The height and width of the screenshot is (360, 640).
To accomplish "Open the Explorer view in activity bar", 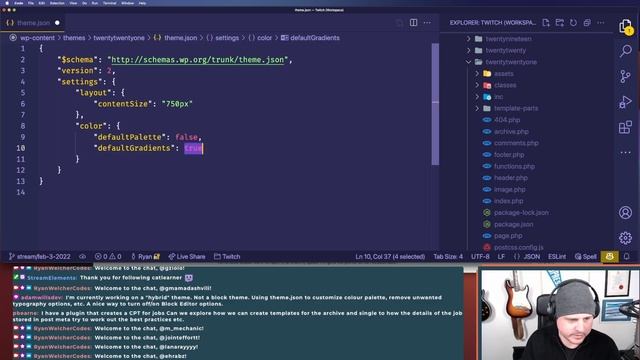I will point(625,27).
